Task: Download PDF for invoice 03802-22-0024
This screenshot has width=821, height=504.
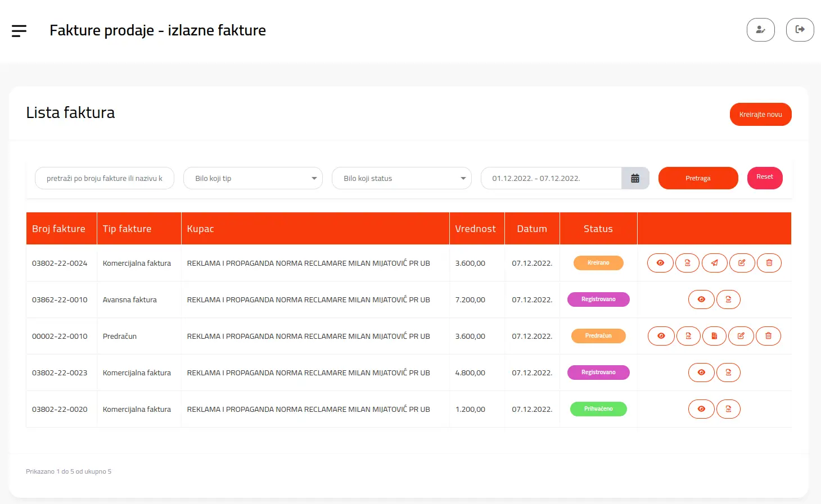Action: coord(687,263)
